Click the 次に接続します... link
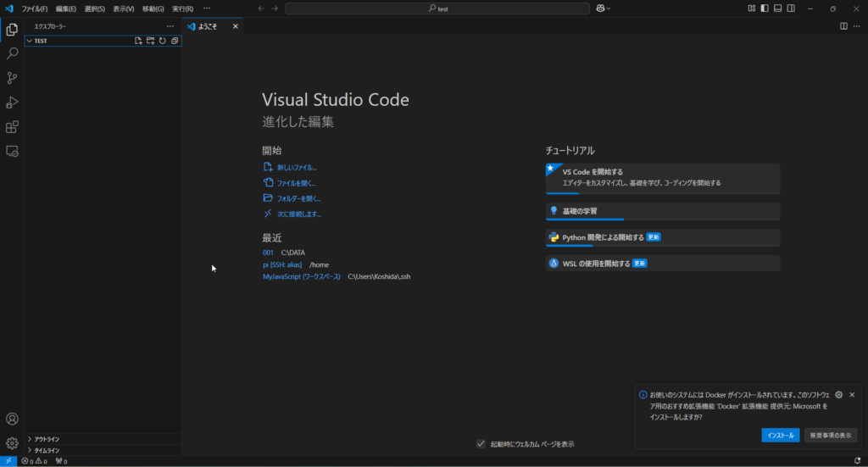 [299, 214]
